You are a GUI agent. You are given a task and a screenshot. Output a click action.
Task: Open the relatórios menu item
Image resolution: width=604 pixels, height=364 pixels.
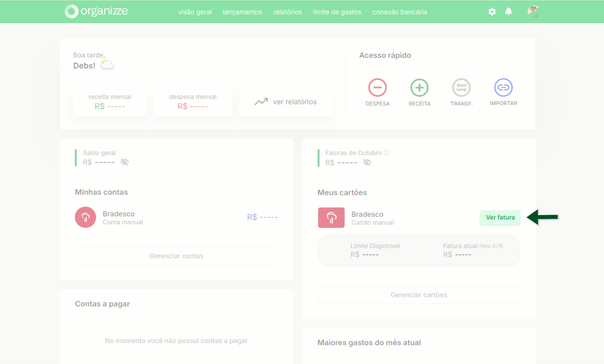click(288, 12)
